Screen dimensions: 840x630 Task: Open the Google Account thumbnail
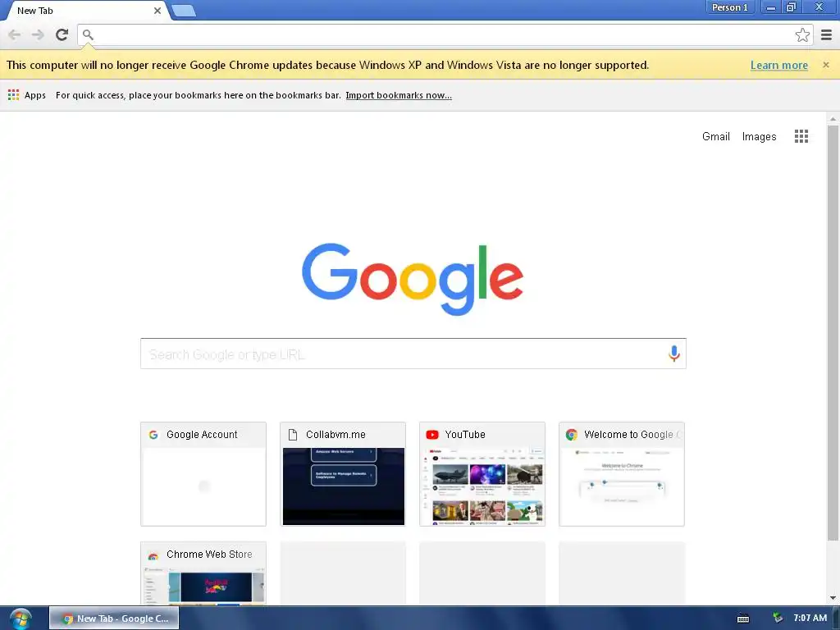pos(203,486)
